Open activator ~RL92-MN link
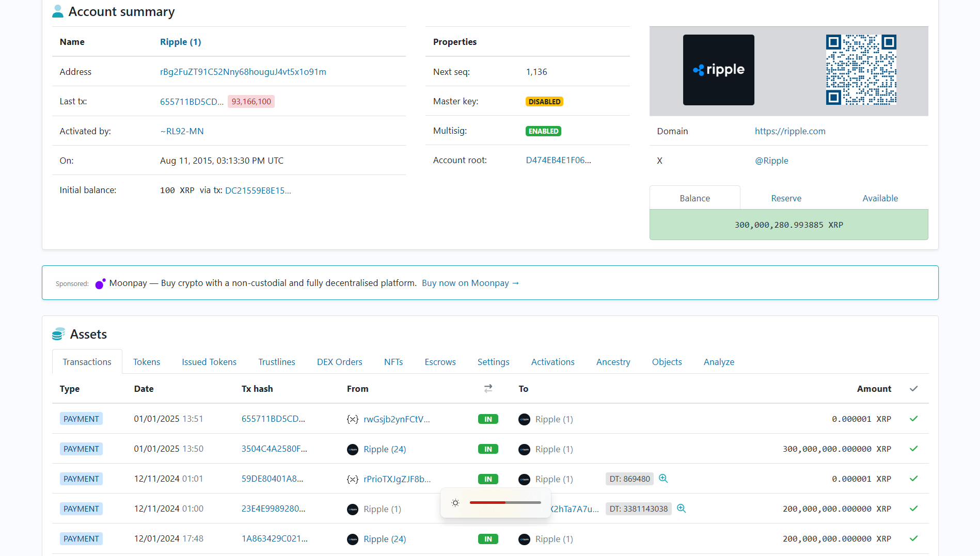This screenshot has width=980, height=556. [182, 131]
